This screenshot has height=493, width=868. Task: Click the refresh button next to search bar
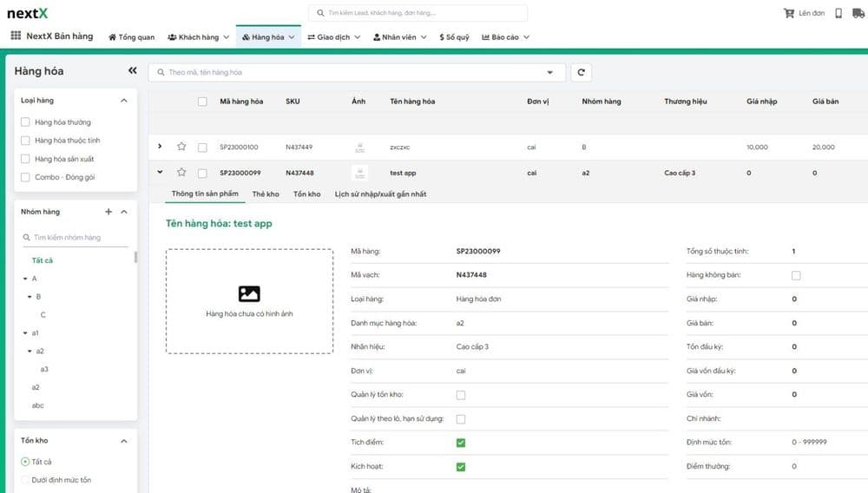(x=581, y=73)
